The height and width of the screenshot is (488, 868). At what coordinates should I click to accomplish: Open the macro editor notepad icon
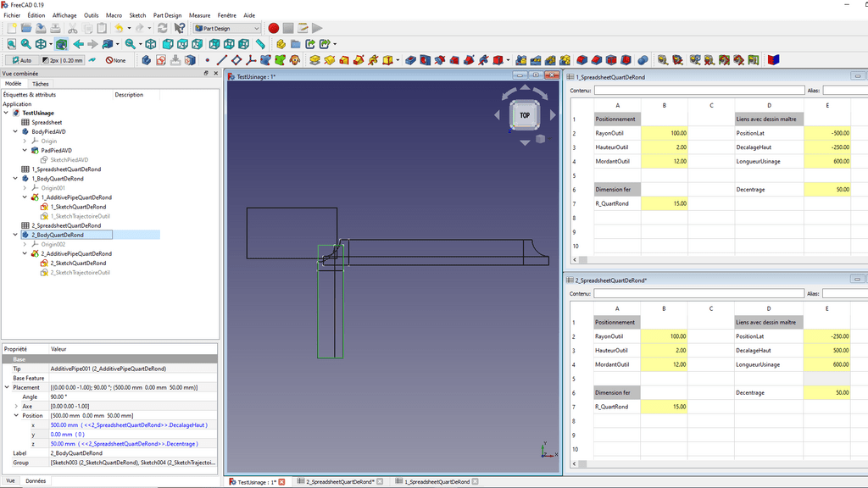click(303, 28)
